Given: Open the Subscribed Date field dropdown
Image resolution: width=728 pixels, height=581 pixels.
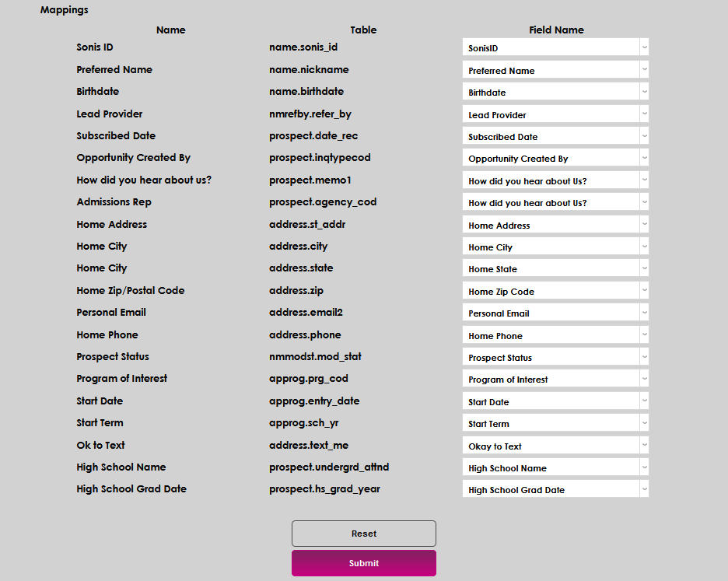Looking at the screenshot, I should [555, 136].
